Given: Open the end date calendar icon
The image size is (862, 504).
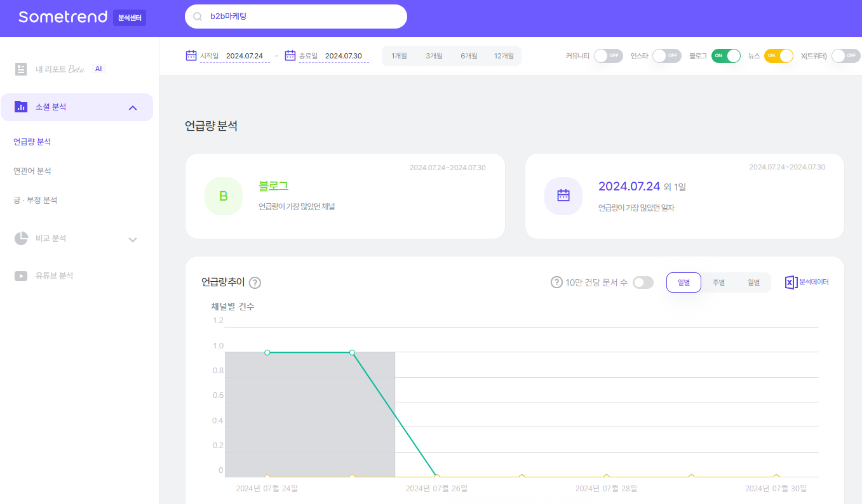Looking at the screenshot, I should [x=290, y=56].
